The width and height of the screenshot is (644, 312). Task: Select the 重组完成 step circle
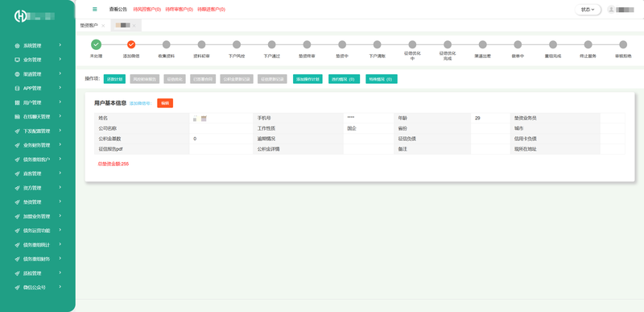click(x=553, y=44)
